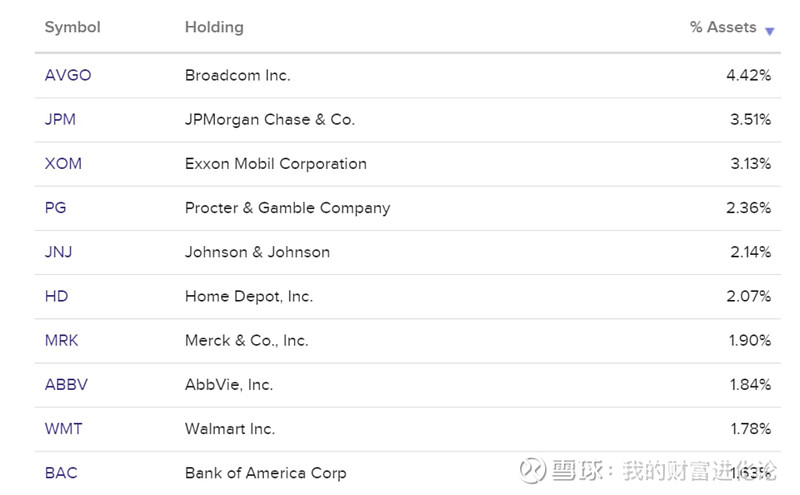800x495 pixels.
Task: Open the ABBV ticker link
Action: [65, 384]
